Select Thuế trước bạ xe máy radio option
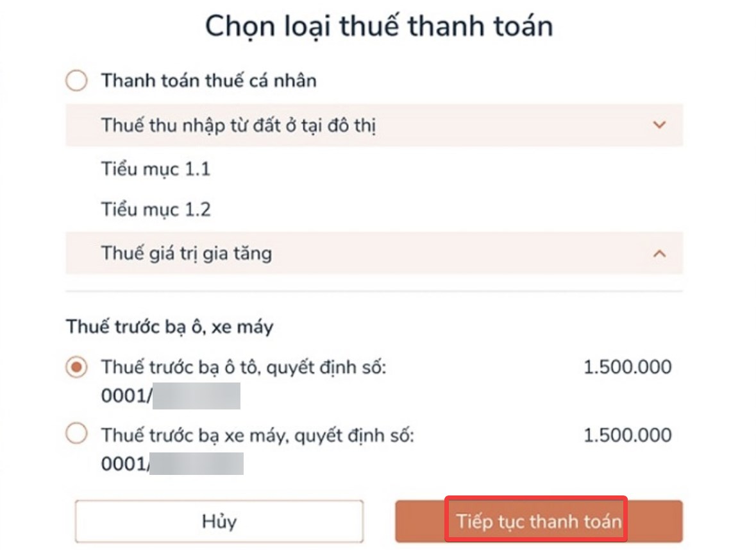This screenshot has width=756, height=550. [76, 434]
